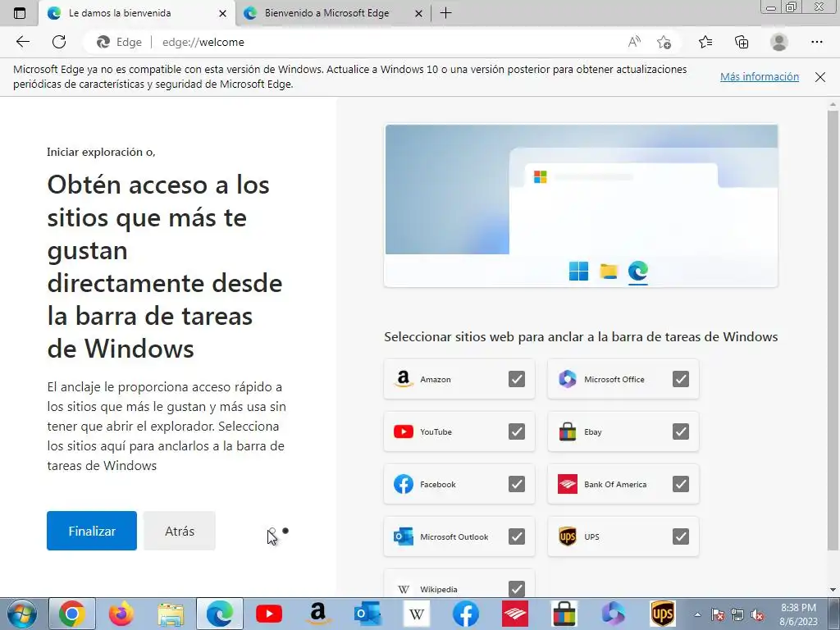Viewport: 840px width, 630px height.
Task: Click the Action Center flag tray icon
Action: coord(717,615)
